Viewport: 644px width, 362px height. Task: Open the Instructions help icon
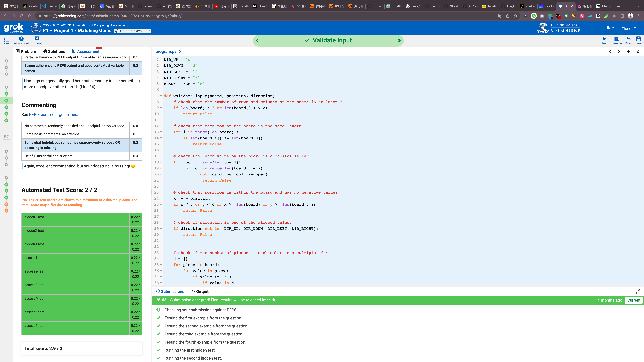pos(21,40)
